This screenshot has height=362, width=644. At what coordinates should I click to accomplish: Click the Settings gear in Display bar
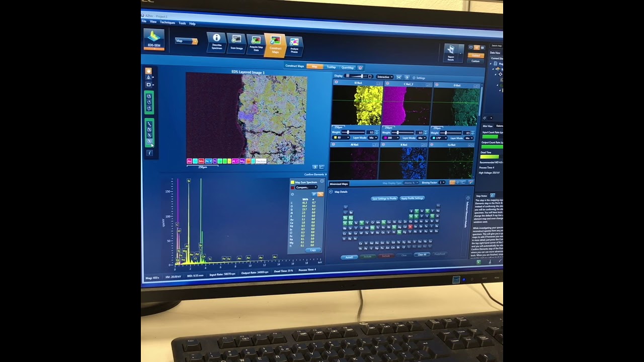pyautogui.click(x=414, y=78)
